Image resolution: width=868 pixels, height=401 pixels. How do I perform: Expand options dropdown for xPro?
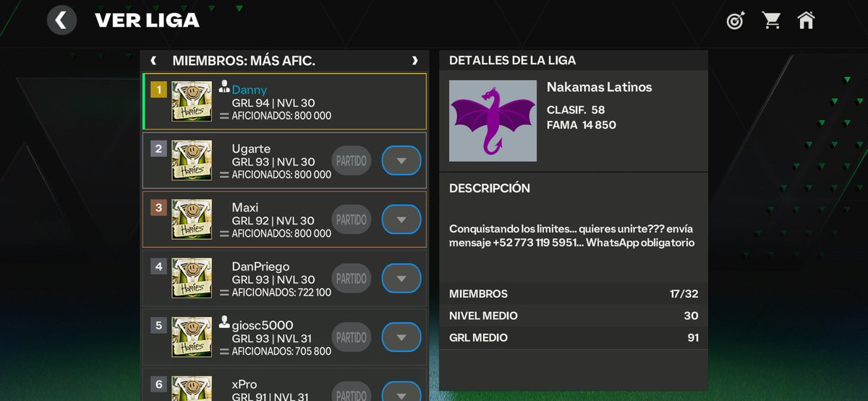coord(401,392)
